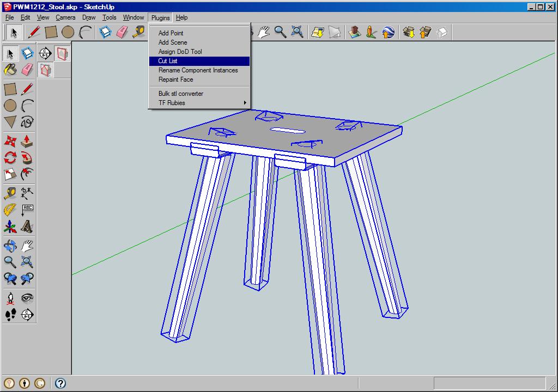Select the 3D Text tool
This screenshot has height=392, width=558.
[27, 226]
